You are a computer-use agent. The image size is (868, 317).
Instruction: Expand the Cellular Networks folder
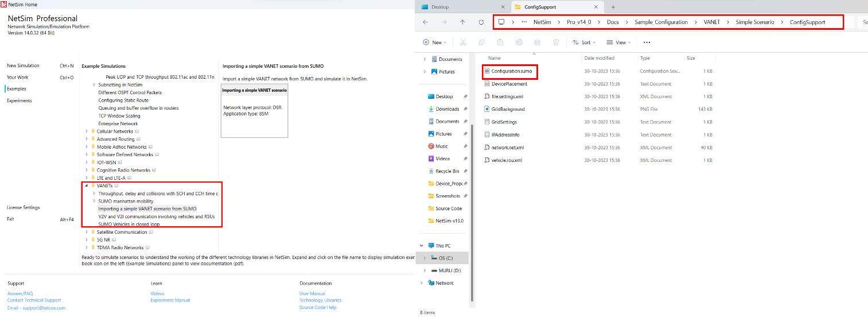87,132
